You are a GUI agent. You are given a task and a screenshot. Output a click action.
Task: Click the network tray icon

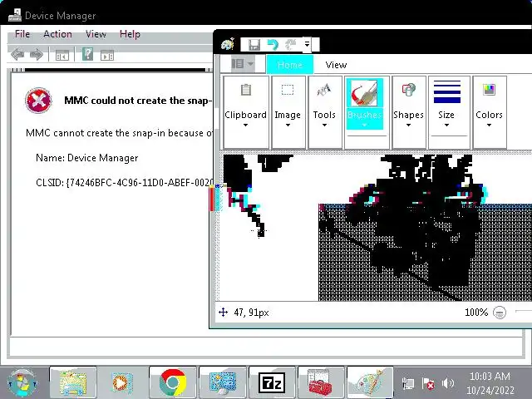tap(408, 384)
